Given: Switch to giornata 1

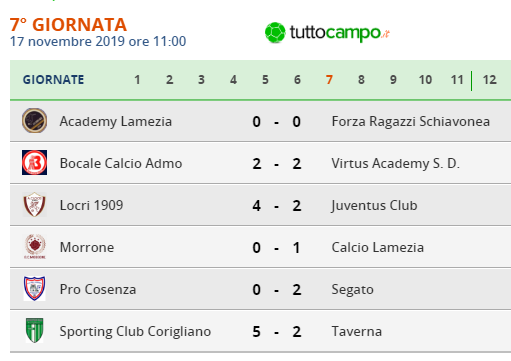Looking at the screenshot, I should tap(137, 80).
